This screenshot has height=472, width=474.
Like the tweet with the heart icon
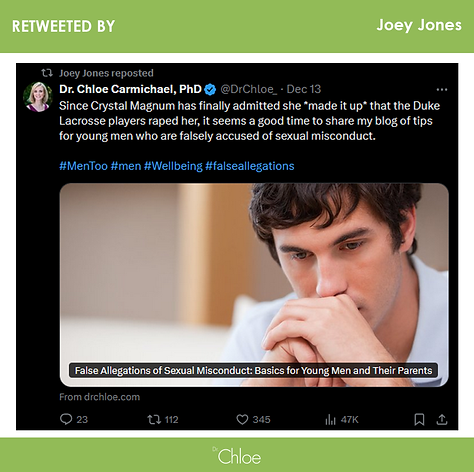242,419
